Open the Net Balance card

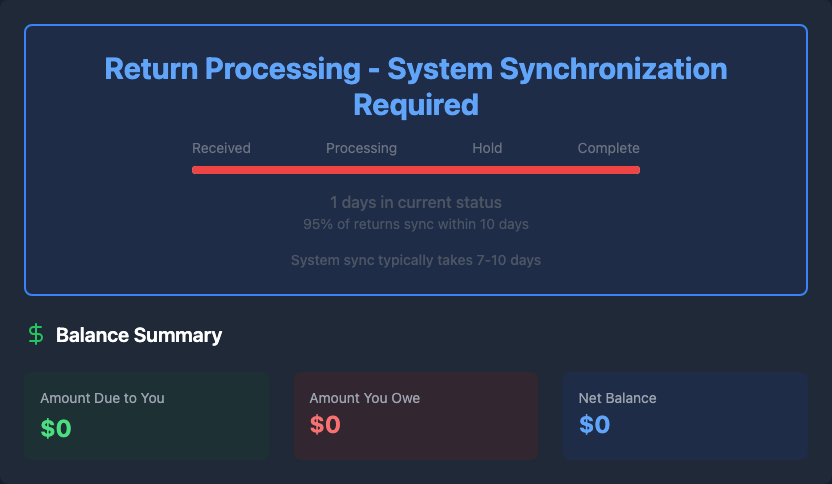point(684,415)
